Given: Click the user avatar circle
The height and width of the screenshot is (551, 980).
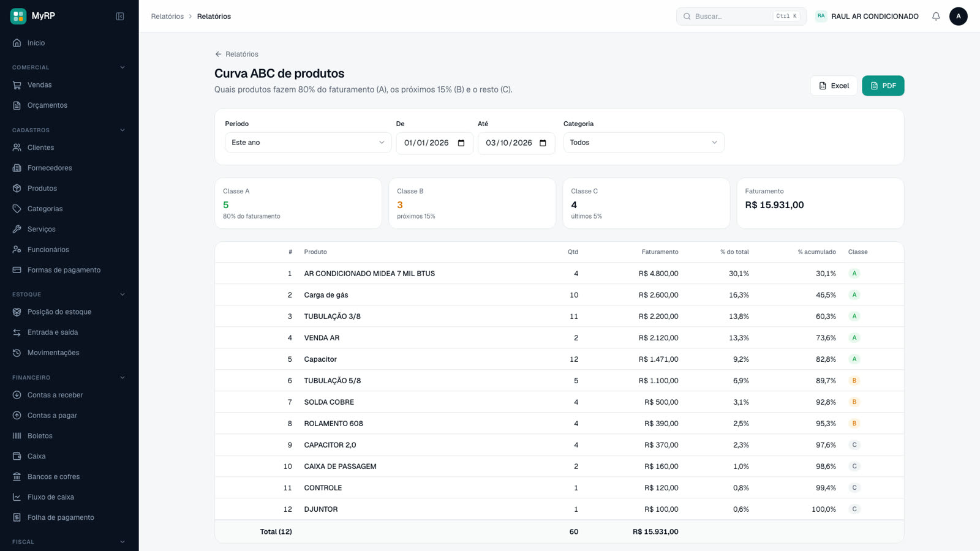Looking at the screenshot, I should click(x=959, y=17).
